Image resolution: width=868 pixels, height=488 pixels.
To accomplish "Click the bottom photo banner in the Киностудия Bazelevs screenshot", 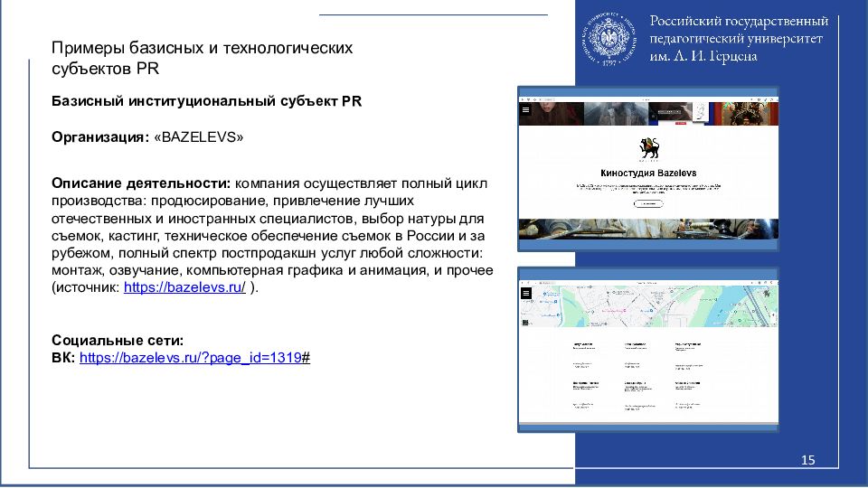I will tap(648, 229).
